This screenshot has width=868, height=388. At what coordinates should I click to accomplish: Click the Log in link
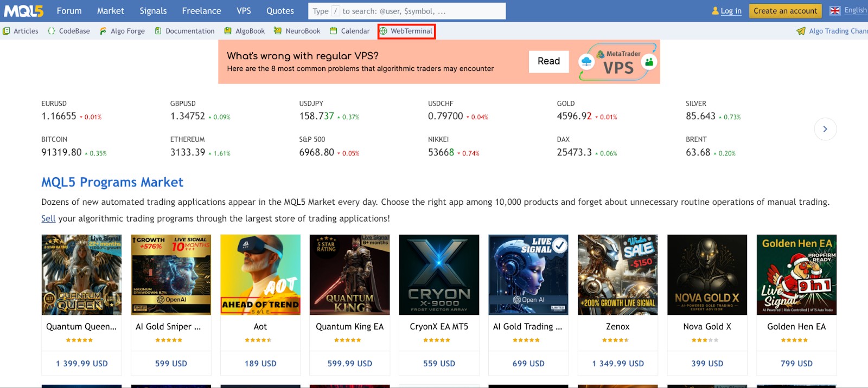[731, 11]
